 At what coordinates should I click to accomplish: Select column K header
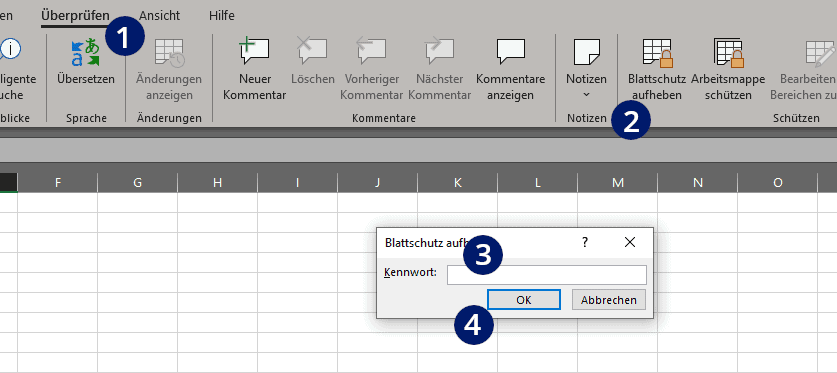point(457,182)
